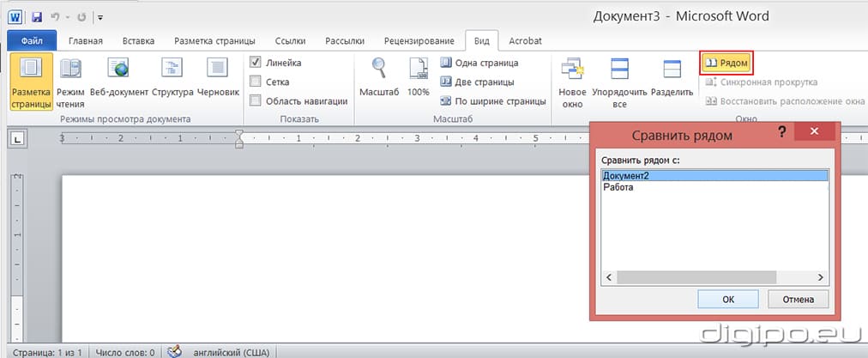Click Отмена in Сравнить рядом dialog
This screenshot has width=868, height=358.
click(798, 300)
